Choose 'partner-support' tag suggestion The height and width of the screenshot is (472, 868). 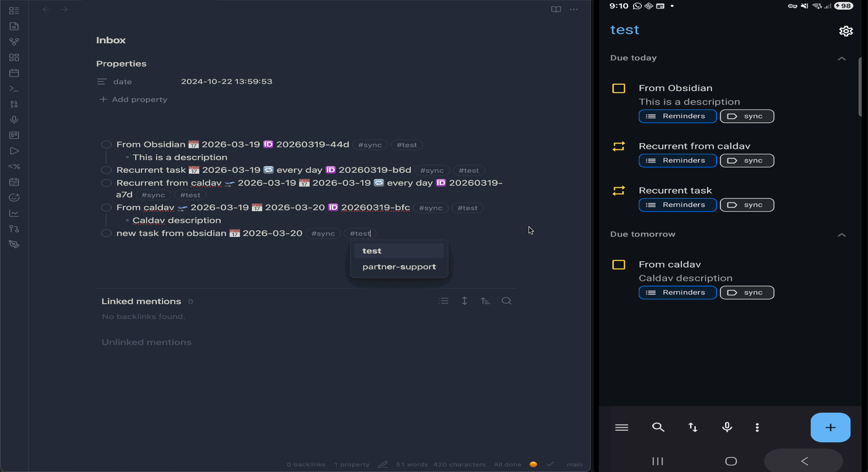point(399,267)
